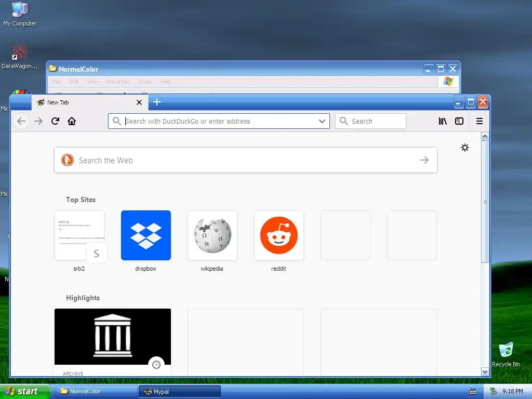Open Tools menu in NormalColor window
Screen dimensions: 532x399
coord(145,82)
